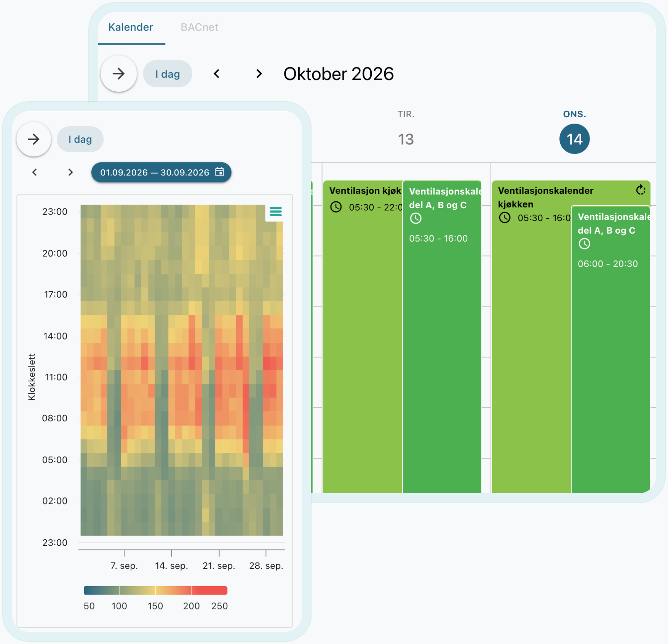The width and height of the screenshot is (668, 644).
Task: Click the Oktober 2026 month title
Action: (339, 74)
